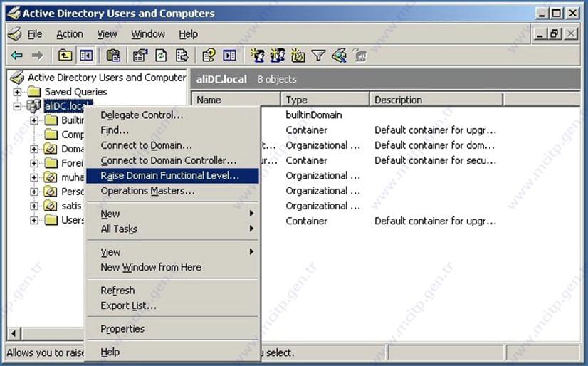Click the Help question-mark toolbar icon
This screenshot has height=366, width=588.
209,56
